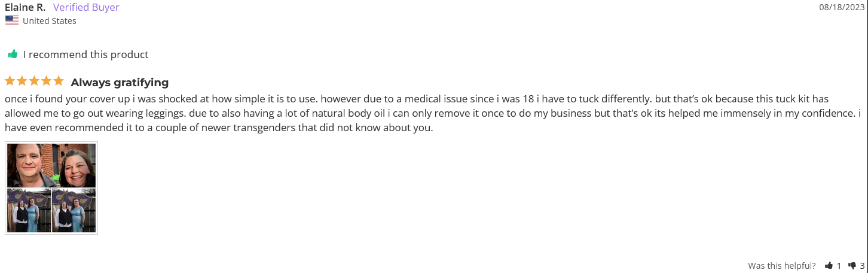Viewport: 868px width, 273px height.
Task: Select the fourth star of the rating
Action: (x=46, y=81)
